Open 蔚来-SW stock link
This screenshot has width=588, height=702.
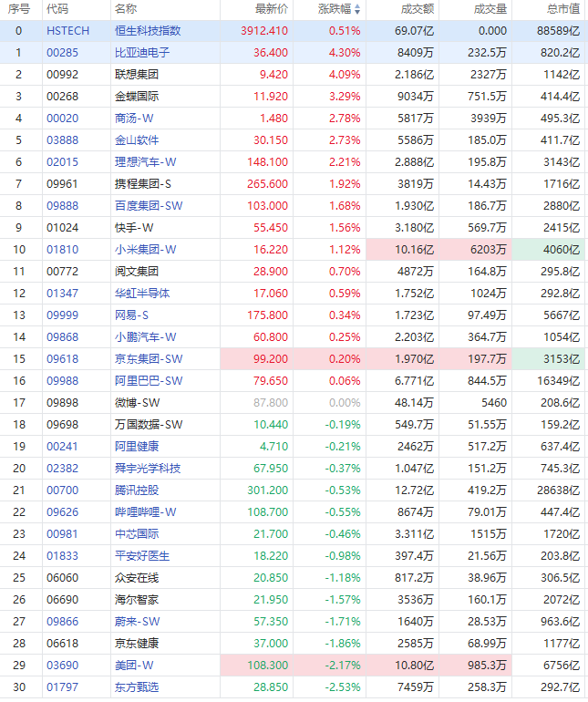click(137, 622)
